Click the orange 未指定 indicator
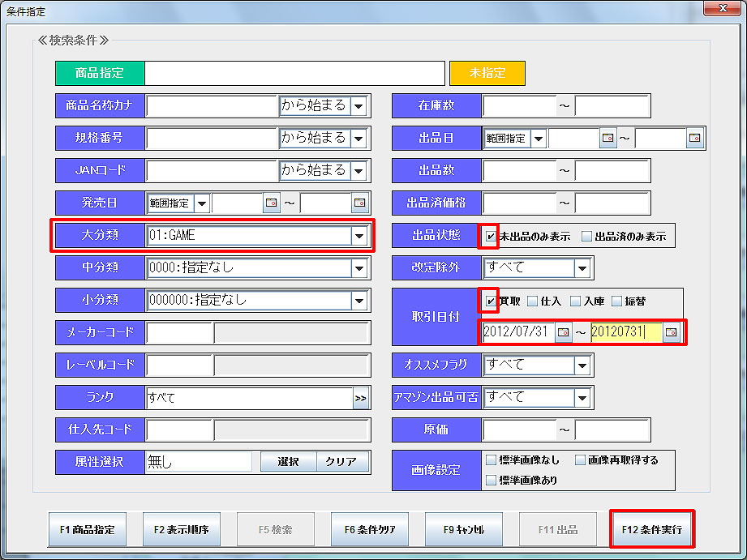 [487, 73]
